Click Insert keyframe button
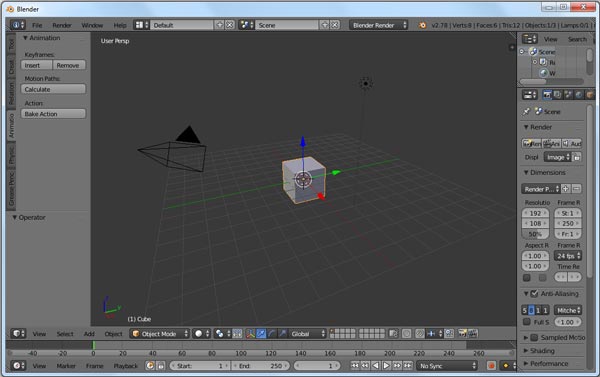 (37, 65)
